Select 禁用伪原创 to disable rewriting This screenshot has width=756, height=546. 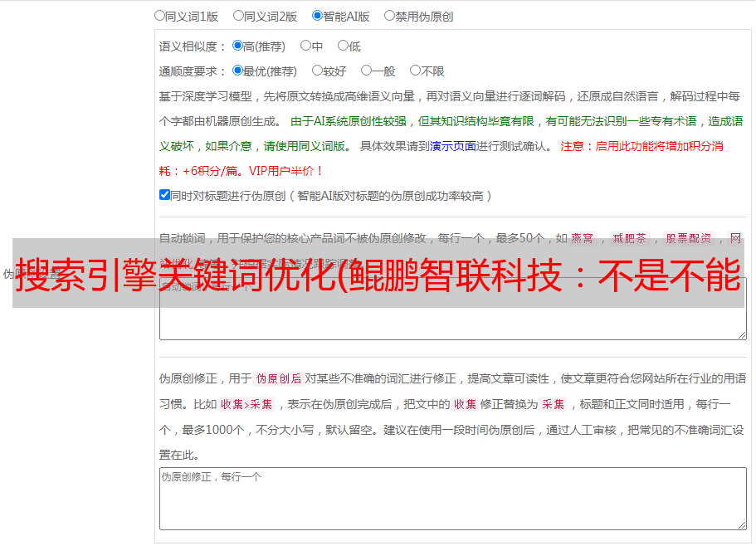[389, 16]
